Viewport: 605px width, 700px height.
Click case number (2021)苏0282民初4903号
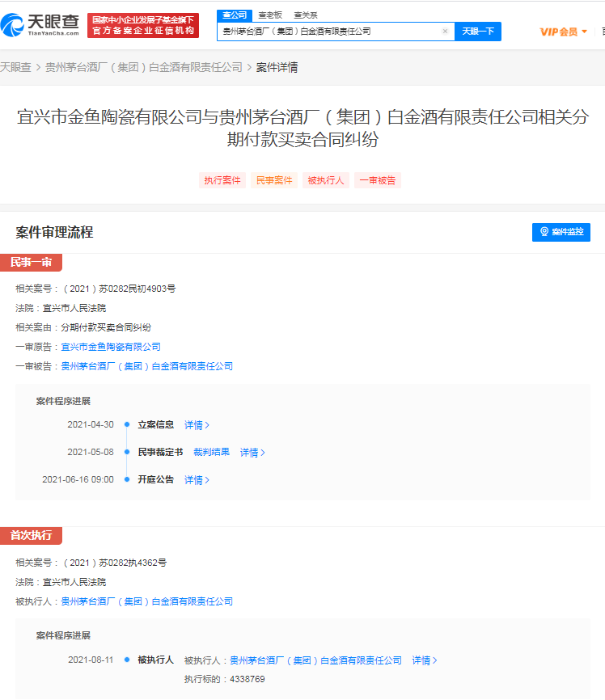pyautogui.click(x=120, y=289)
